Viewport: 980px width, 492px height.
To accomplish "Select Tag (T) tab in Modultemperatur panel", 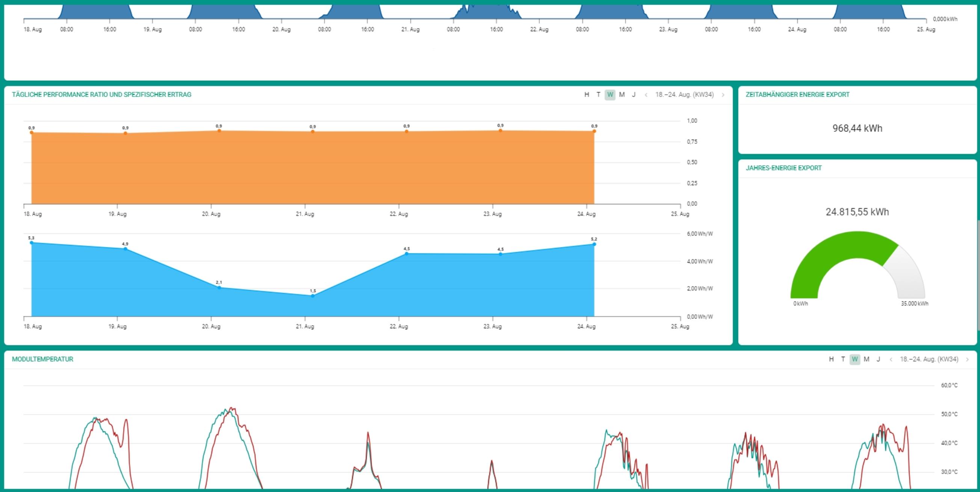I will point(843,359).
